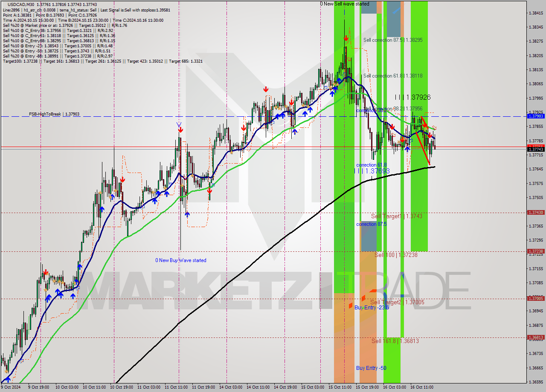Click the red 1.37430 price tag
The height and width of the screenshot is (392, 546).
click(x=536, y=212)
